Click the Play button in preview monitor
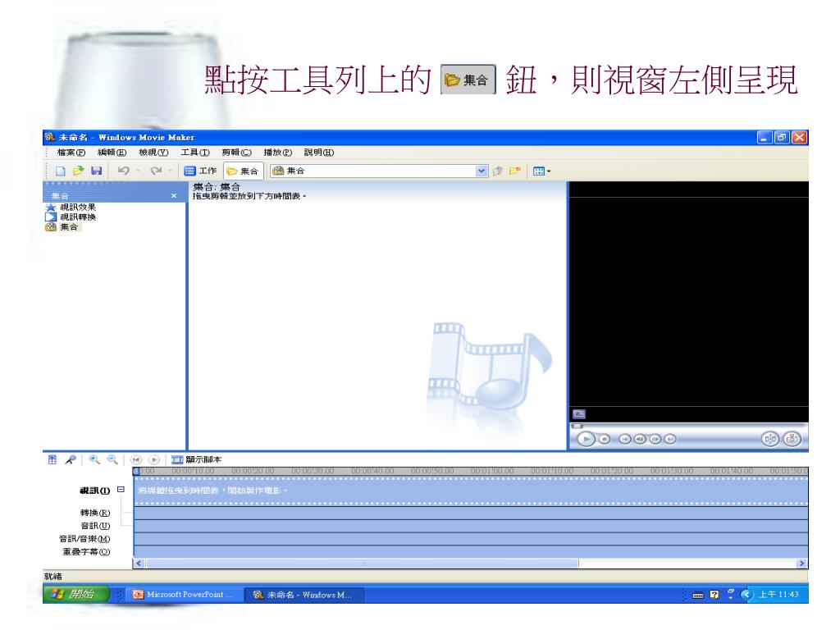 point(586,440)
